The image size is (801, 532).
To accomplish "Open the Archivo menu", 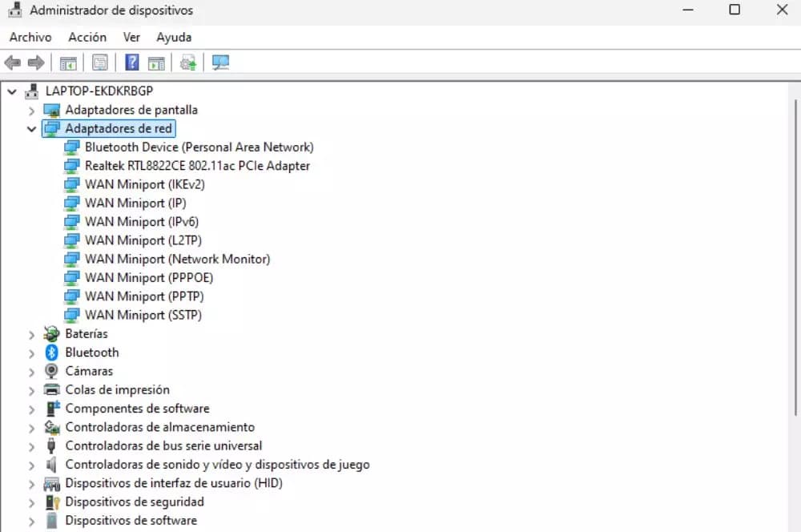I will pos(30,37).
